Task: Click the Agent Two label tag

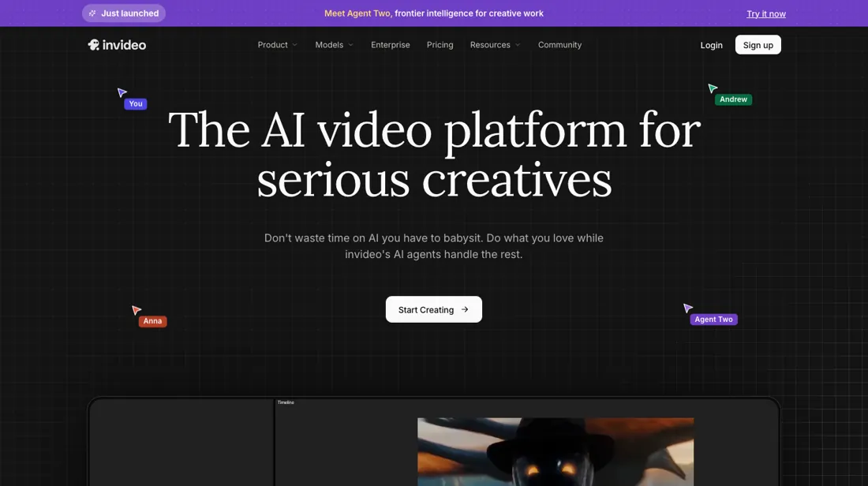Action: coord(713,320)
